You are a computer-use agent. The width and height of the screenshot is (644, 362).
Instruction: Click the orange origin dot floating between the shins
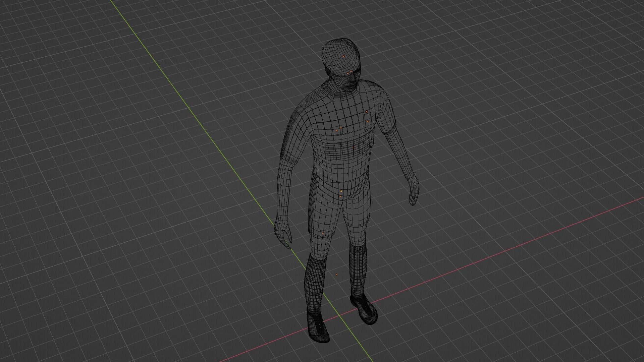(337, 275)
